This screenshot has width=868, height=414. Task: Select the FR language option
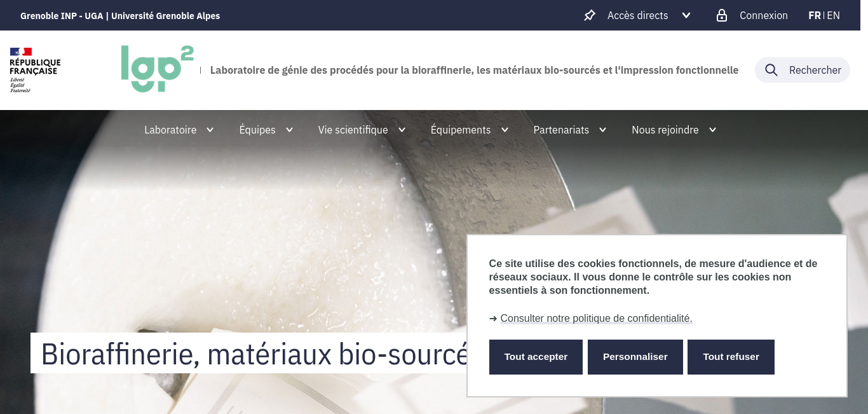pyautogui.click(x=815, y=15)
